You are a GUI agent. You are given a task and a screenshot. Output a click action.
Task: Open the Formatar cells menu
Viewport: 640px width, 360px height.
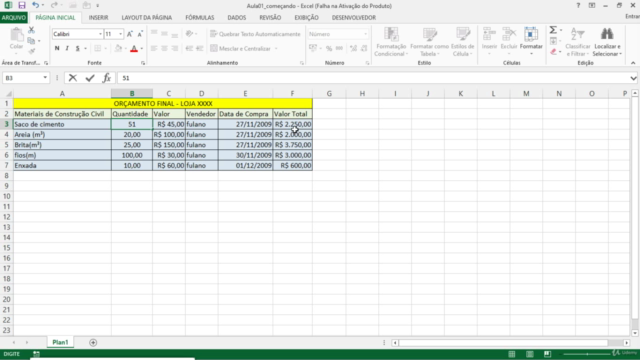coord(531,42)
